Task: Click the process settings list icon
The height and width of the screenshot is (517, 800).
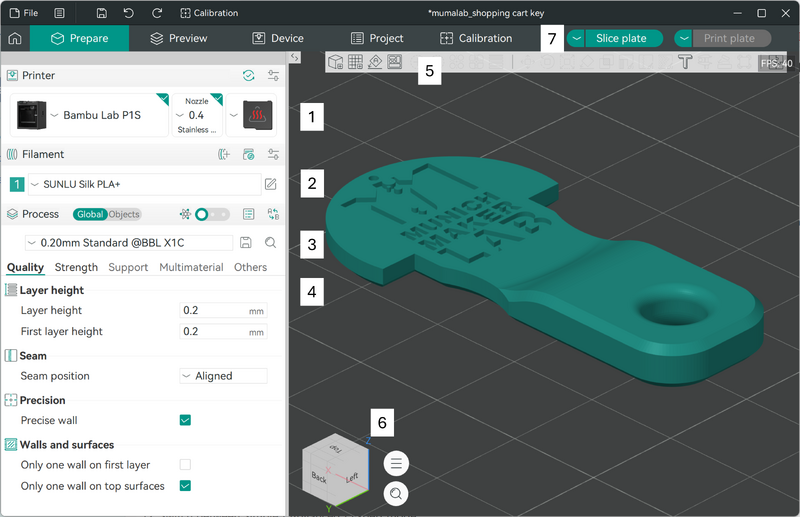Action: 248,214
